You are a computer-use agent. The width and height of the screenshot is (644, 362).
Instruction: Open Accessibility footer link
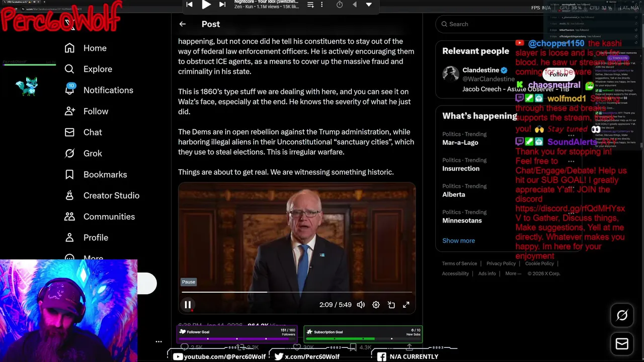tap(455, 274)
